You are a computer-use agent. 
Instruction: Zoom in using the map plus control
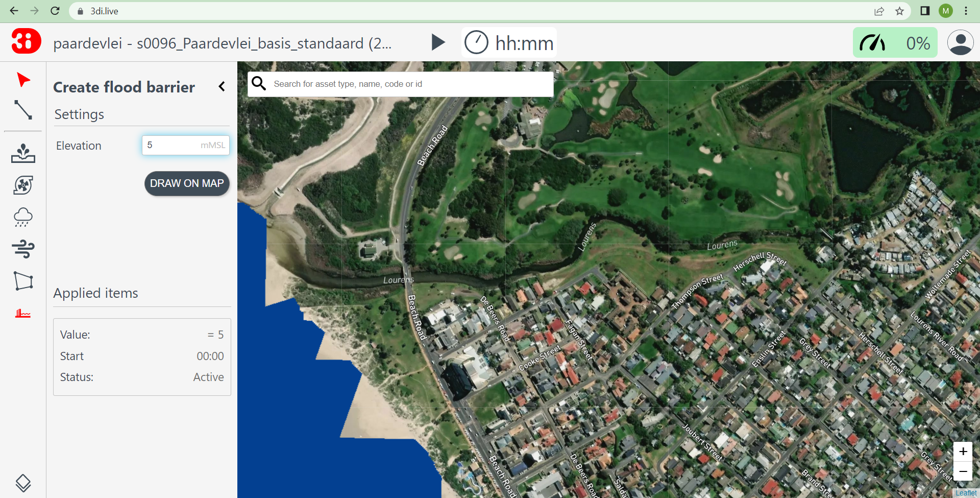tap(963, 452)
